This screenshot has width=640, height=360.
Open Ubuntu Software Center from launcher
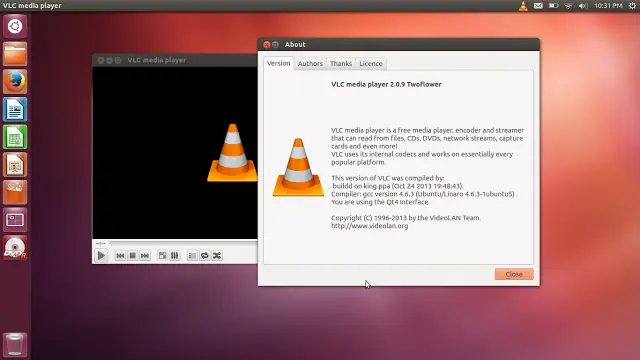(x=15, y=192)
